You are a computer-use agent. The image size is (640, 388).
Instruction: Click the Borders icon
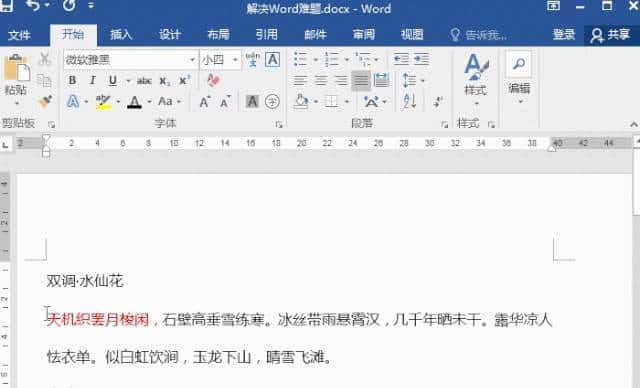pos(331,102)
